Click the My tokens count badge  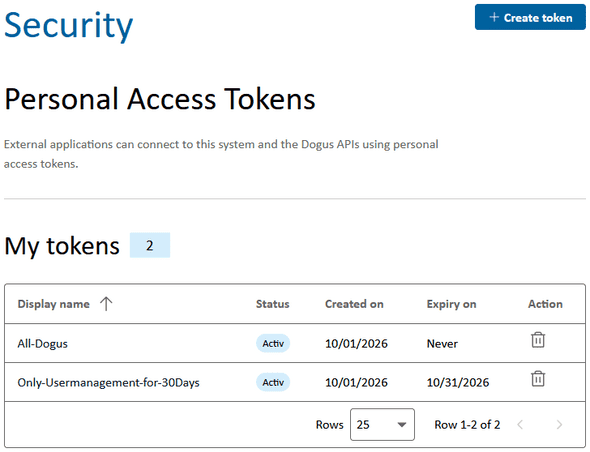150,245
